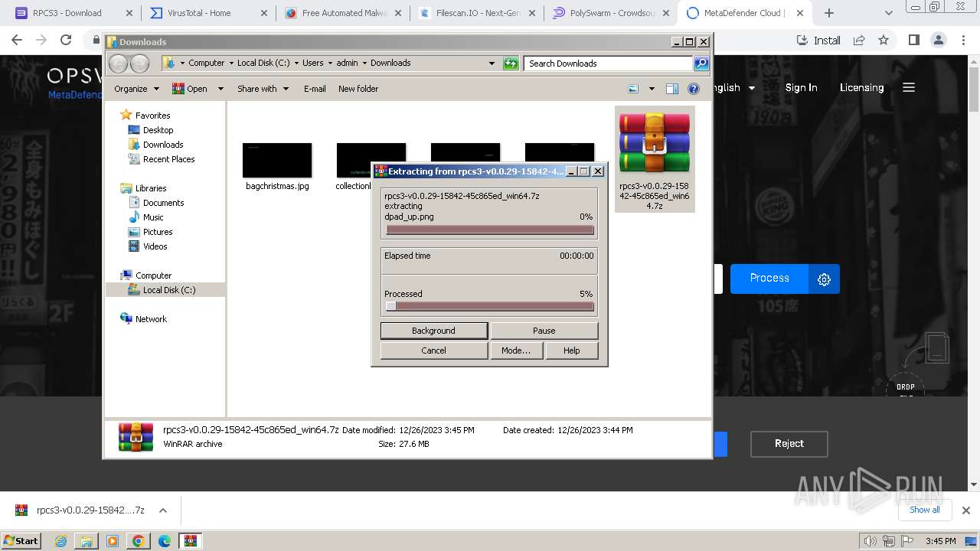This screenshot has height=551, width=980.
Task: Click the Reject cookie button
Action: point(789,444)
